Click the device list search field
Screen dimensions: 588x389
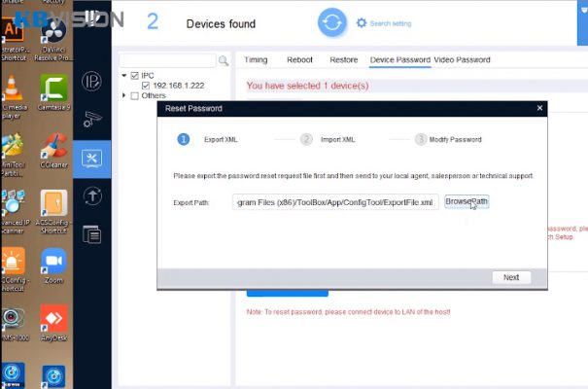pos(167,60)
